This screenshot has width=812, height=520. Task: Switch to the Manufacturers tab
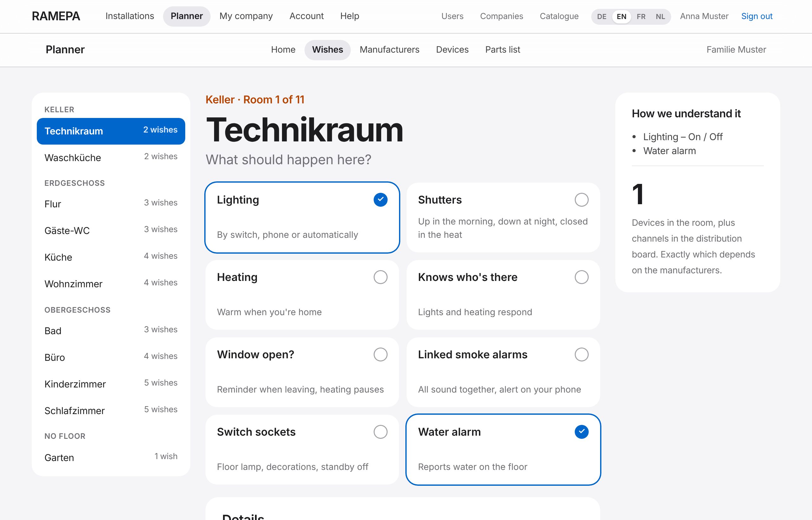coord(390,50)
